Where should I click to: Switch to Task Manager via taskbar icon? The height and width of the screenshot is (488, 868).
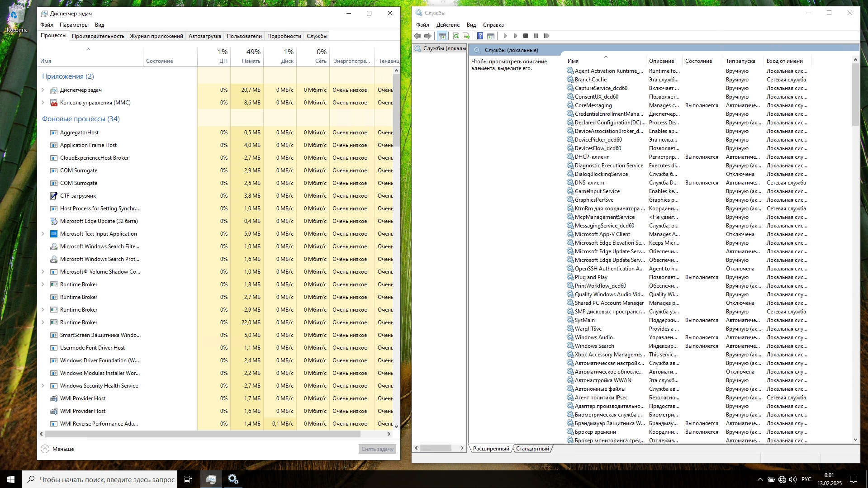(211, 479)
